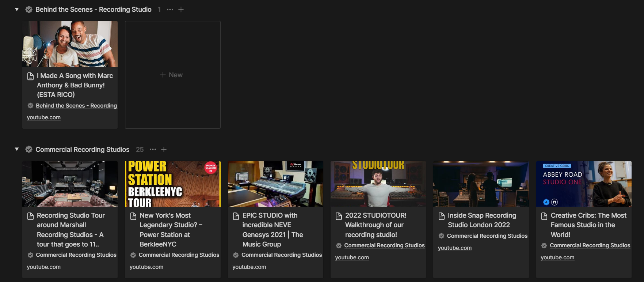Open options menu for Behind the Scenes group
The width and height of the screenshot is (644, 282).
pyautogui.click(x=170, y=10)
